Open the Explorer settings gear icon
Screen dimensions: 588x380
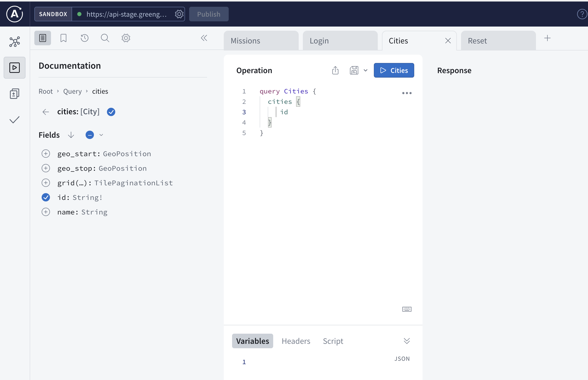pyautogui.click(x=126, y=38)
